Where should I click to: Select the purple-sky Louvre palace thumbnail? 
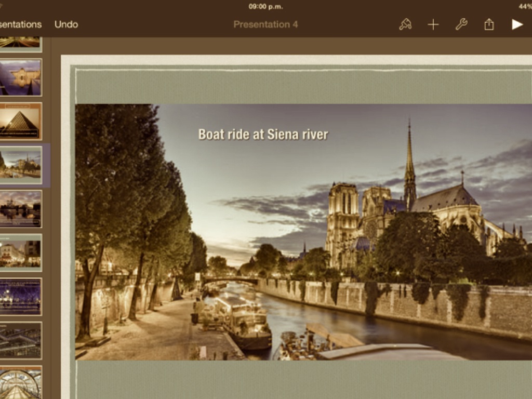pyautogui.click(x=20, y=77)
